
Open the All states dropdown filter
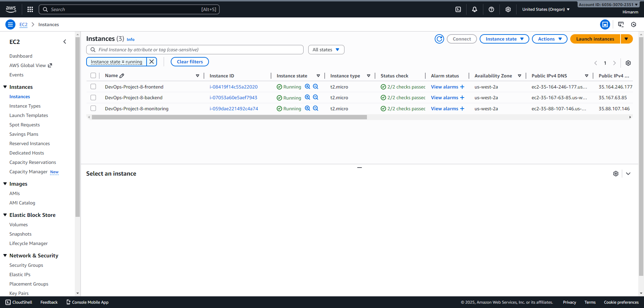pyautogui.click(x=326, y=49)
